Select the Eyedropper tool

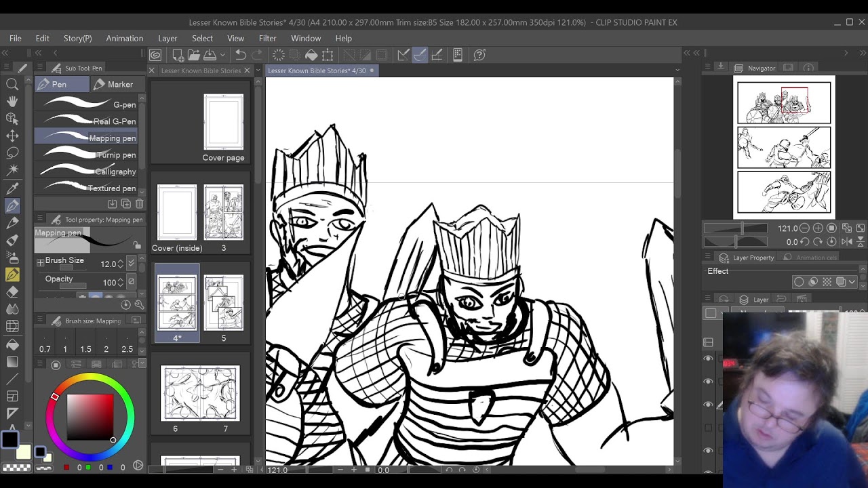12,188
